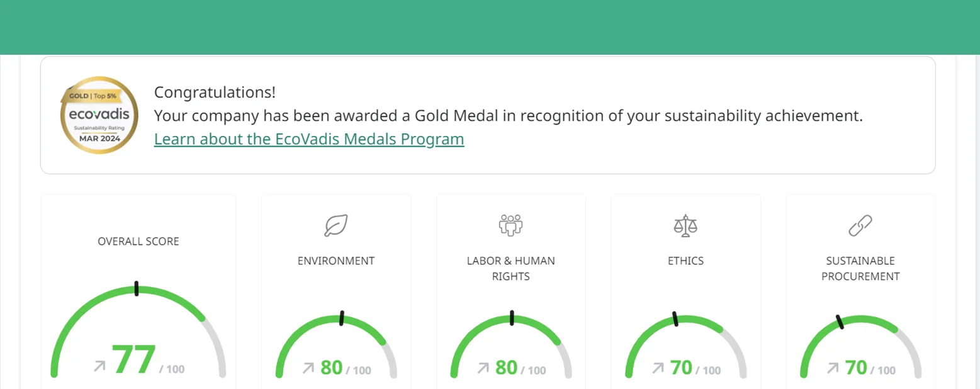Click the Ethics balance scales icon
The width and height of the screenshot is (980, 389).
(685, 225)
